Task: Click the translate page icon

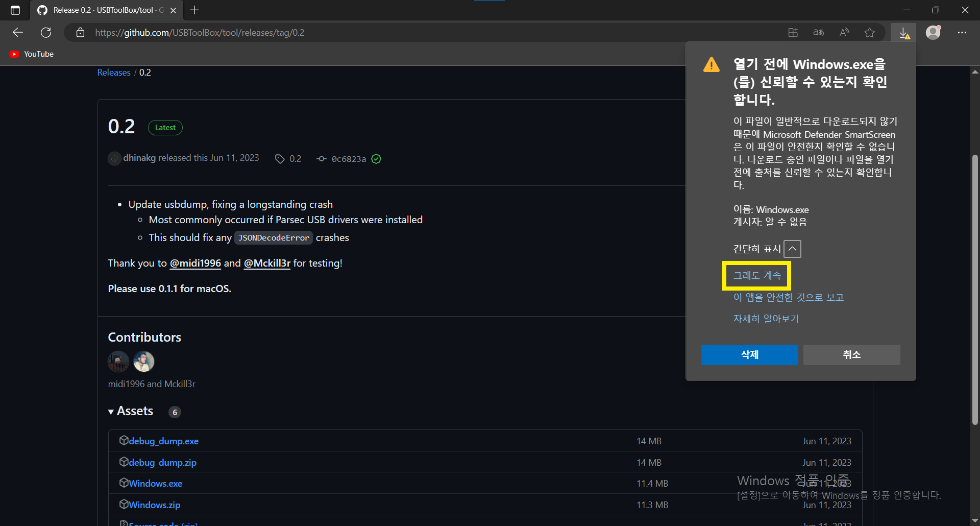Action: (x=819, y=33)
